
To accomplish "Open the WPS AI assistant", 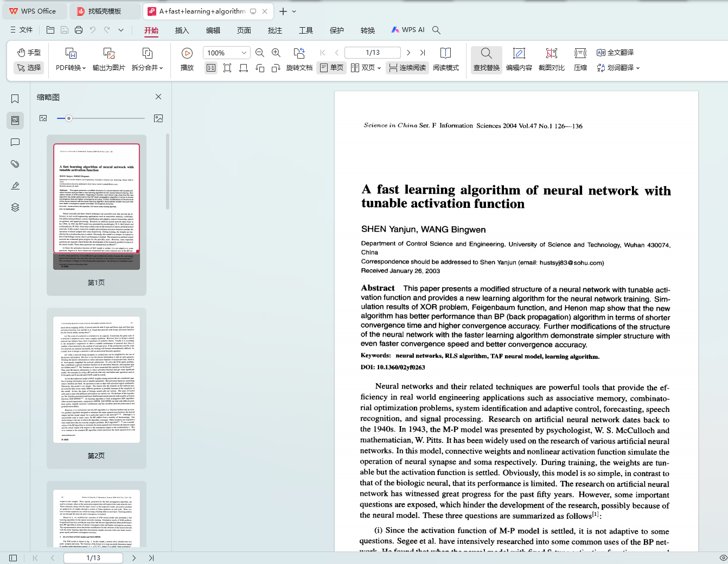I will click(408, 30).
